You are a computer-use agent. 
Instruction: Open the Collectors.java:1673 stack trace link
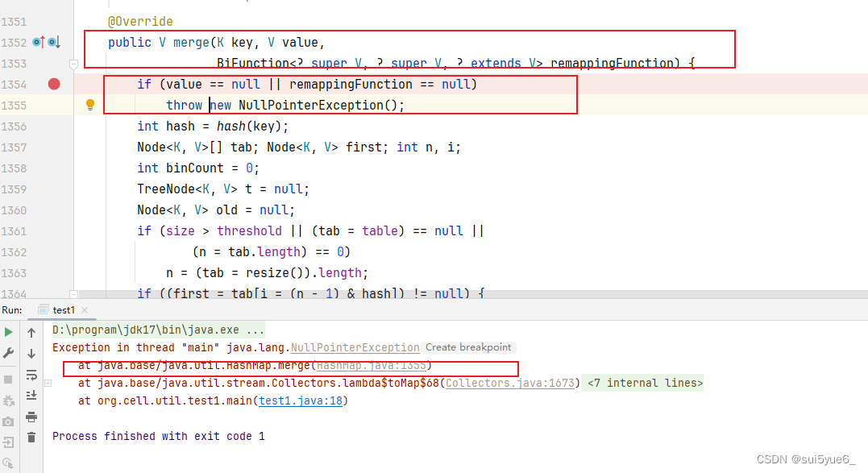[x=510, y=383]
